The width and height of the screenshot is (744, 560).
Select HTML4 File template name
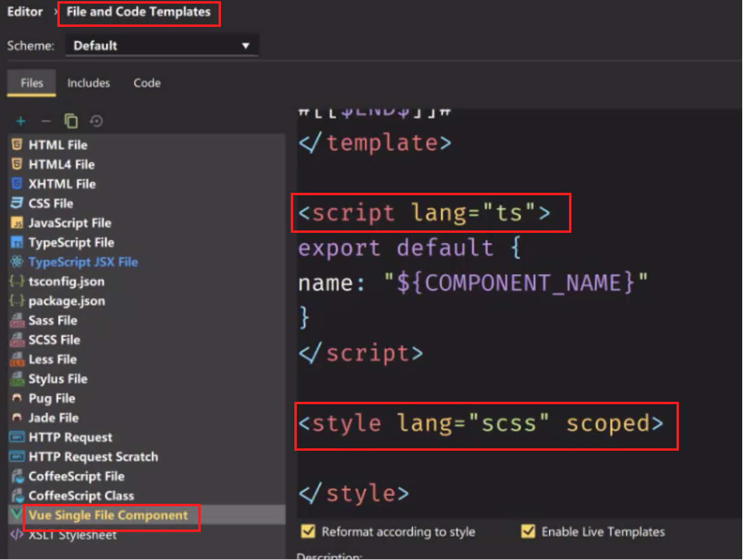[x=62, y=164]
